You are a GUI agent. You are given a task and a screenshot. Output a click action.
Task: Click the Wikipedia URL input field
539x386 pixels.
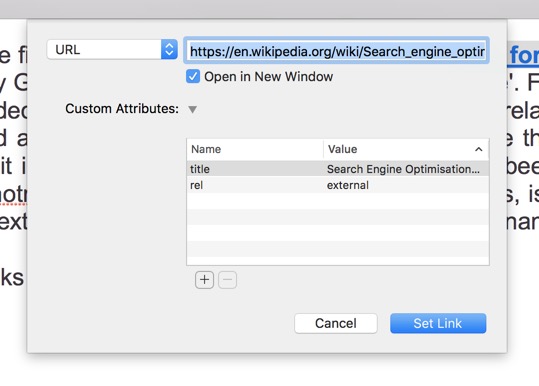click(x=337, y=51)
